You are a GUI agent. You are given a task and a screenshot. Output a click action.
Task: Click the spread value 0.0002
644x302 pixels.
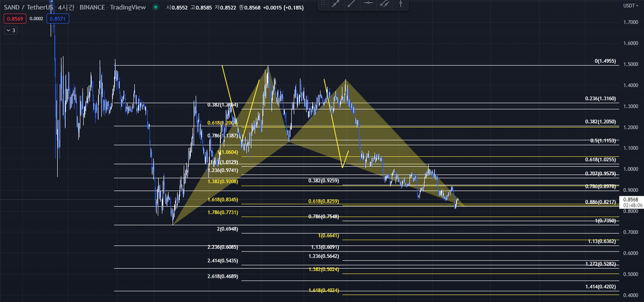point(35,18)
